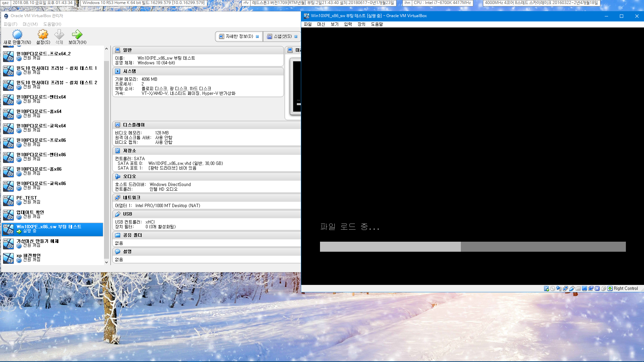Select VM 윈도10 인사이더 프리뷰 - 설치 테스트 1
Screen dimensions: 644x362
pyautogui.click(x=53, y=70)
